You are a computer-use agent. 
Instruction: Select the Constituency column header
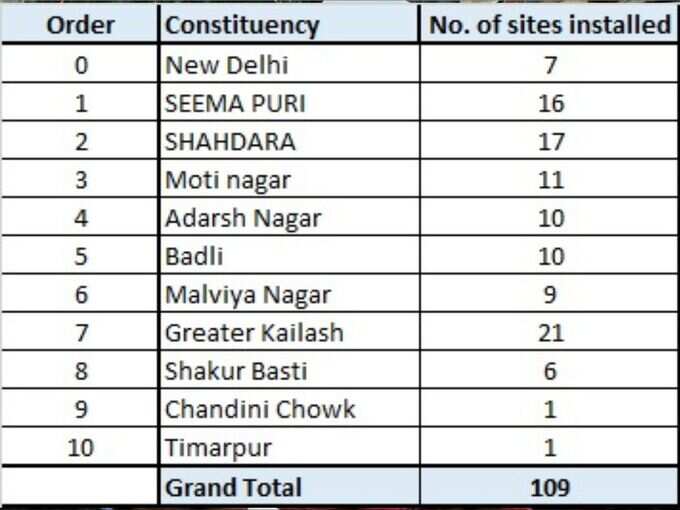point(290,25)
